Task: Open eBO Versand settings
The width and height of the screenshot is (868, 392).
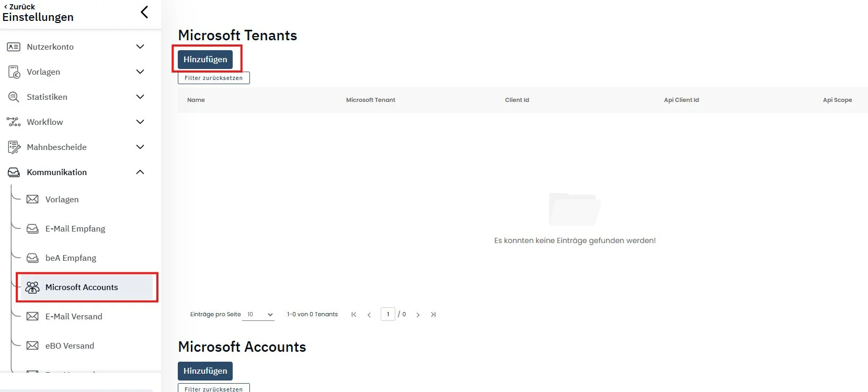Action: [70, 345]
